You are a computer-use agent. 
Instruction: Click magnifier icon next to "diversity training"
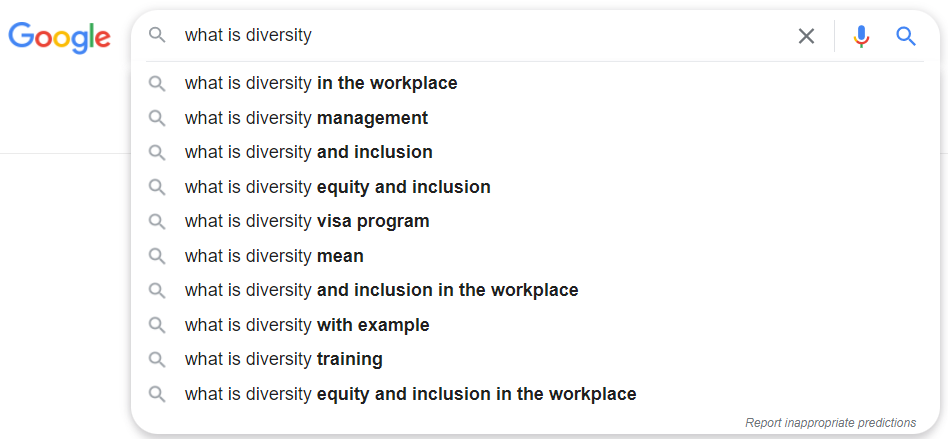point(156,359)
